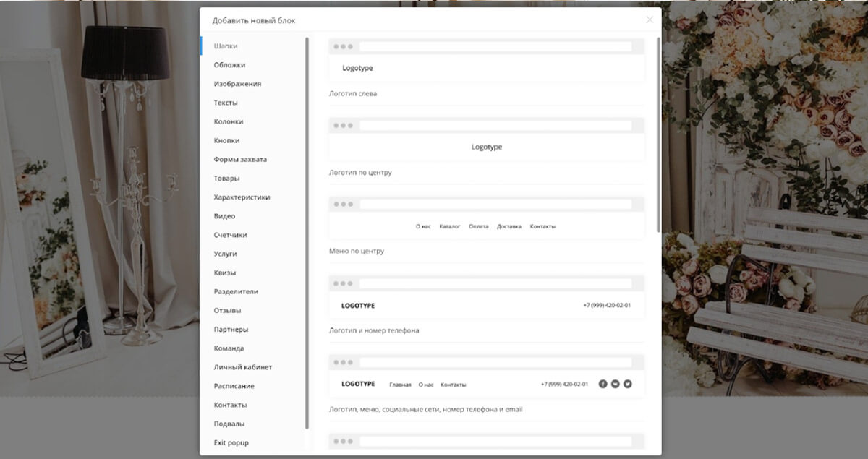The height and width of the screenshot is (459, 868).
Task: Click the category sidebar scrollbar
Action: click(307, 233)
